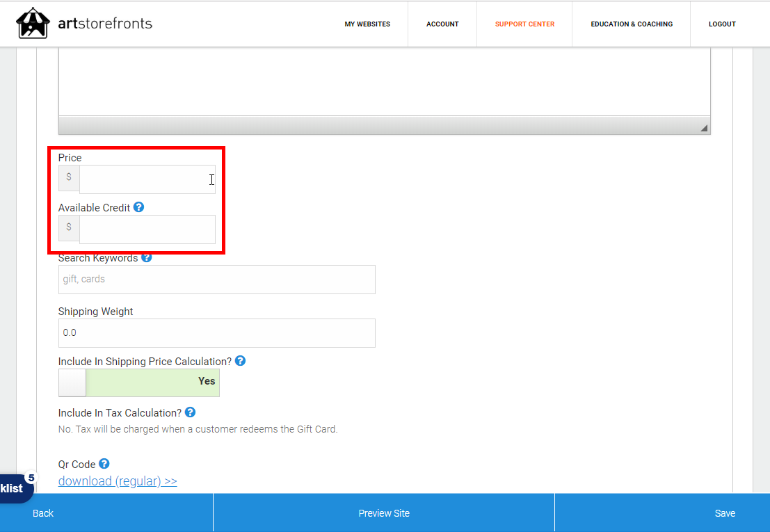Open the checklist badge widget
The image size is (770, 532).
click(x=14, y=487)
